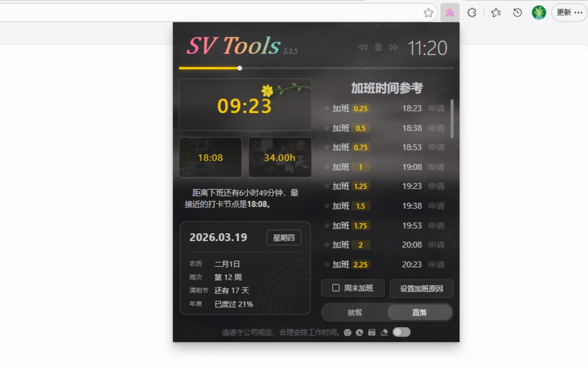Image resolution: width=588 pixels, height=368 pixels.
Task: Click 申请 for 加班 0.5 row
Action: click(436, 128)
